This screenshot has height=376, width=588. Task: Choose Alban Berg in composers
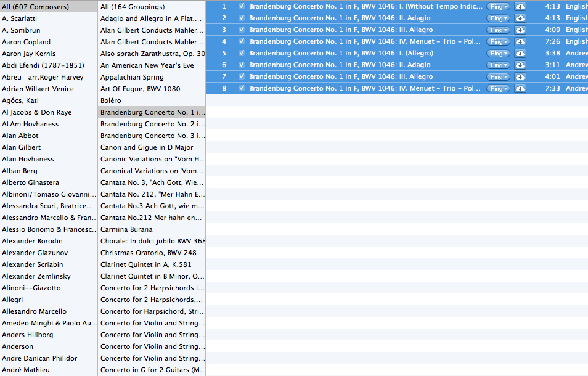tap(49, 171)
